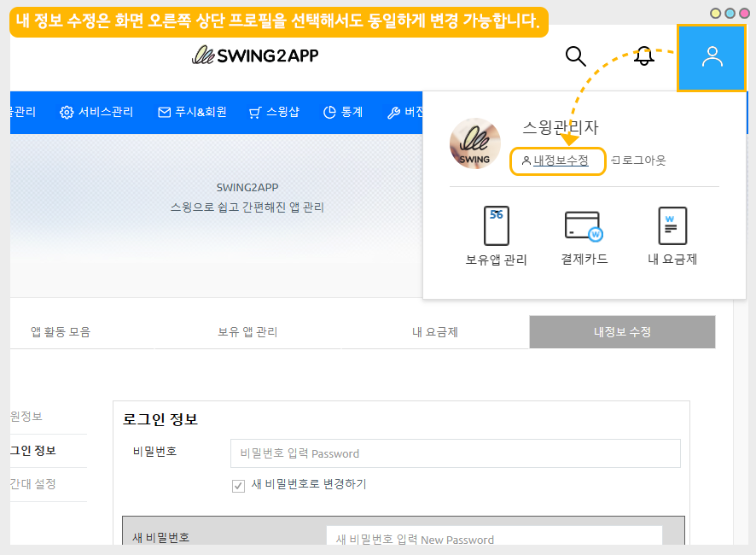The width and height of the screenshot is (756, 555).
Task: Click the 로그아웃 link
Action: point(639,161)
